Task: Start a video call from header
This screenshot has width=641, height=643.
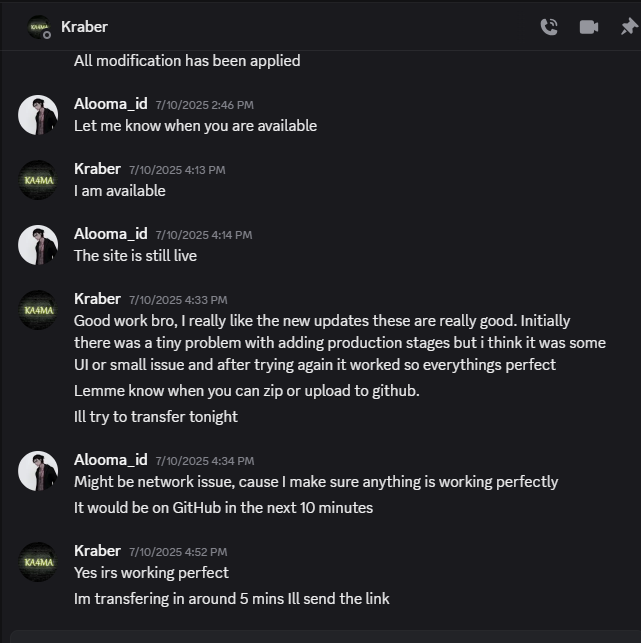Action: 589,27
